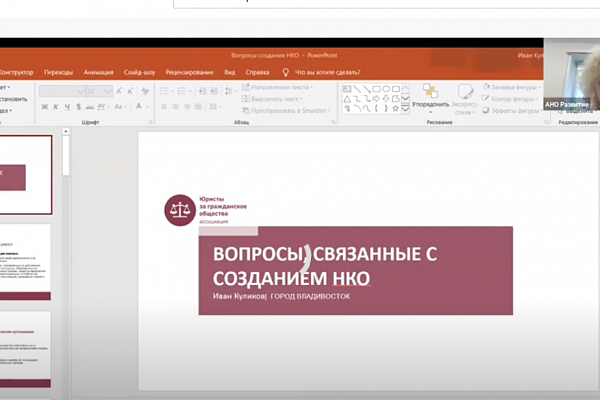This screenshot has width=600, height=400.
Task: Open the Columns dropdown in paragraph group
Action: pyautogui.click(x=215, y=107)
